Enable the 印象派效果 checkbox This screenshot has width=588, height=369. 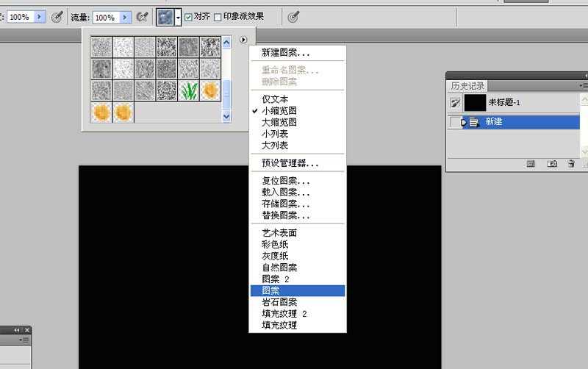tap(218, 17)
